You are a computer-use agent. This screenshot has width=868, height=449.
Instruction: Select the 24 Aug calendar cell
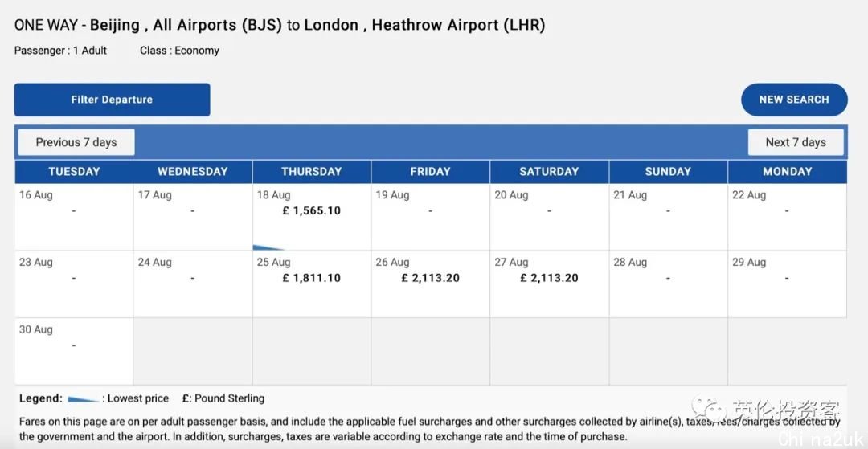(193, 284)
